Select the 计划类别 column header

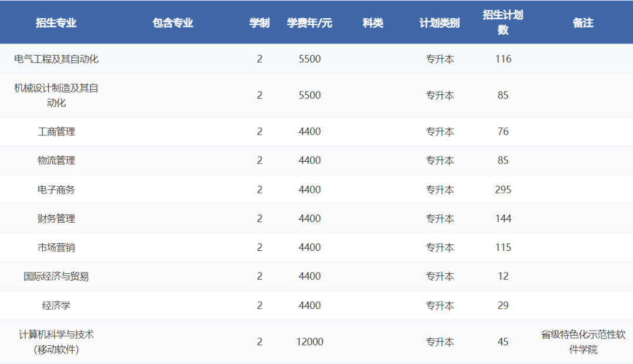point(440,23)
